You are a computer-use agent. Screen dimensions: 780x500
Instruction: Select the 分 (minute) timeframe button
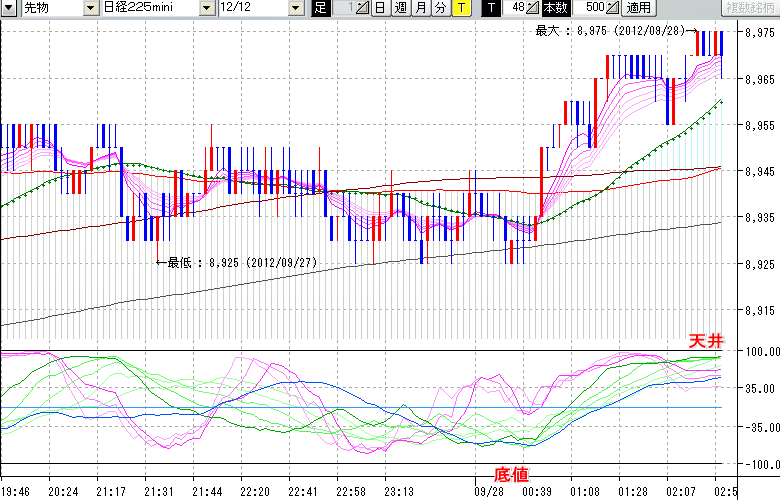[x=440, y=8]
